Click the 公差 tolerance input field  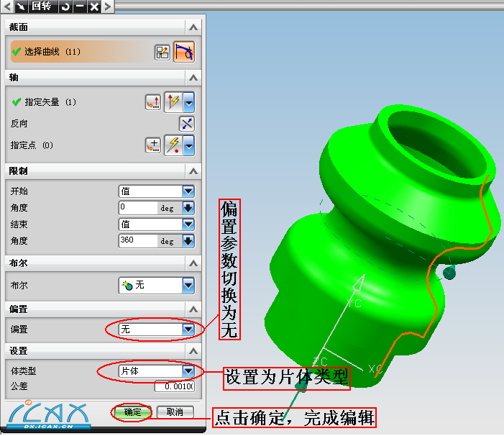coord(175,386)
